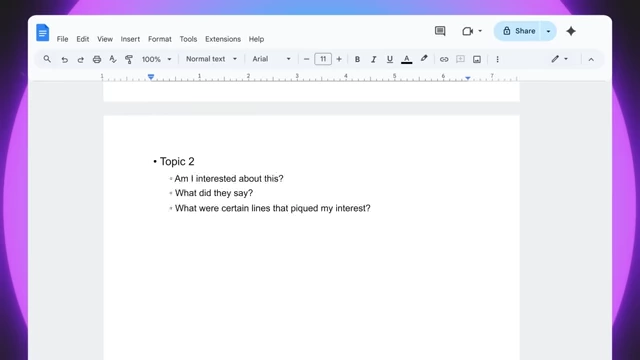Redo the last action

pos(80,60)
